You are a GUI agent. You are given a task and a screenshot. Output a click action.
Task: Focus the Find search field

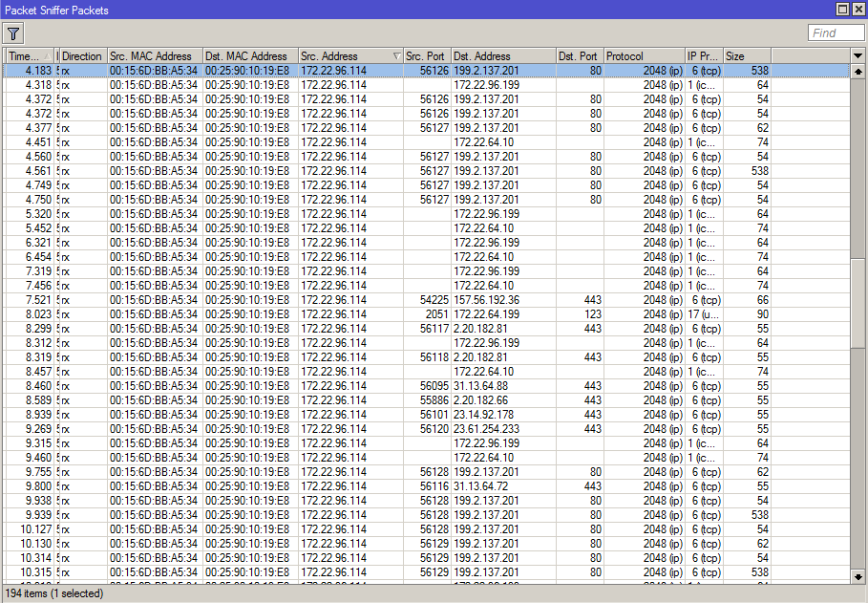(836, 33)
